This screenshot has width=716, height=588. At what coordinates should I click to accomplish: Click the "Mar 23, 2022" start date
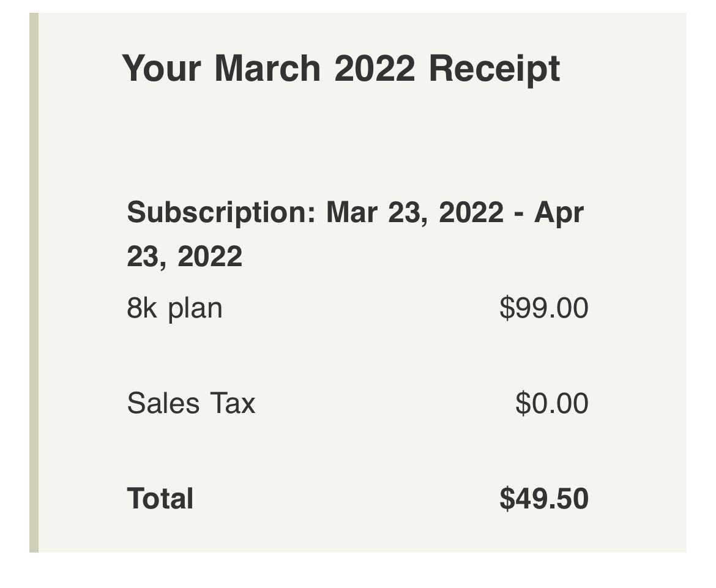click(414, 212)
